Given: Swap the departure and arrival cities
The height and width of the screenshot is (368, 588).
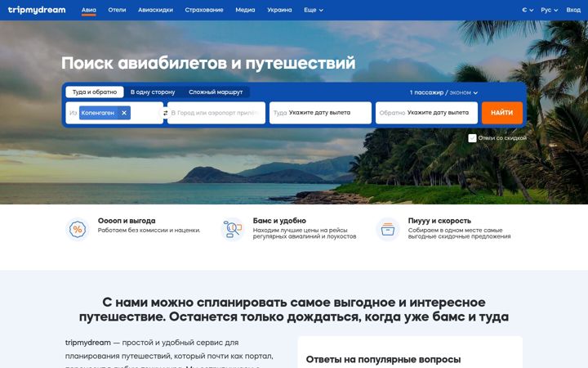Looking at the screenshot, I should click(x=165, y=113).
